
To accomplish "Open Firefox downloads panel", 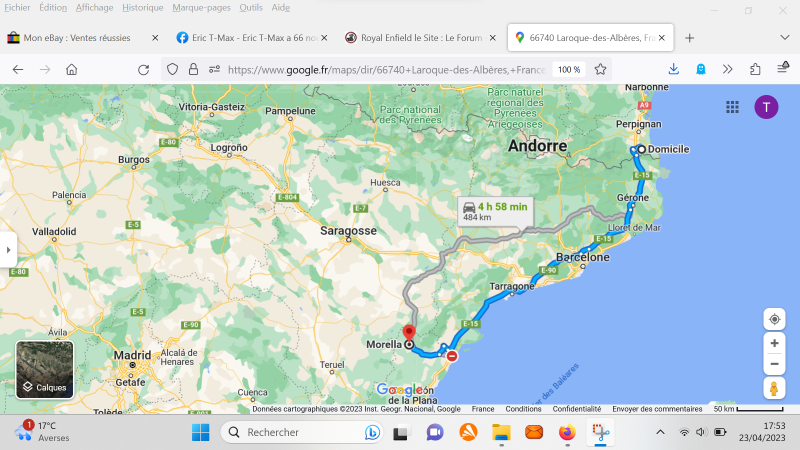I will (674, 69).
